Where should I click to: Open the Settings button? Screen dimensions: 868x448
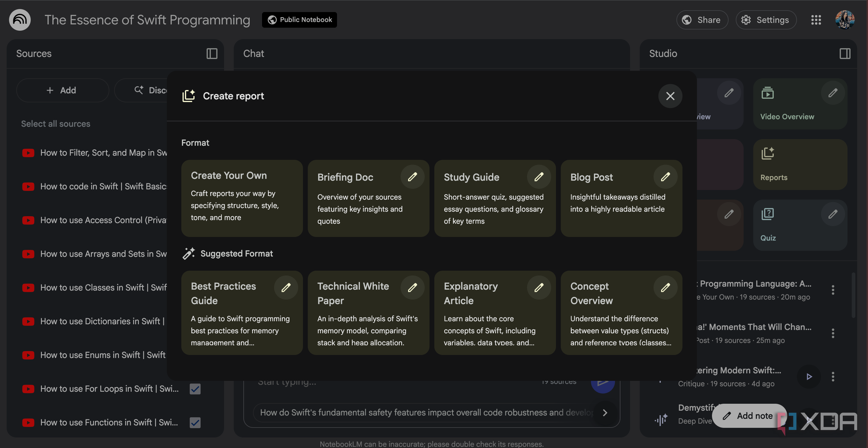point(766,20)
